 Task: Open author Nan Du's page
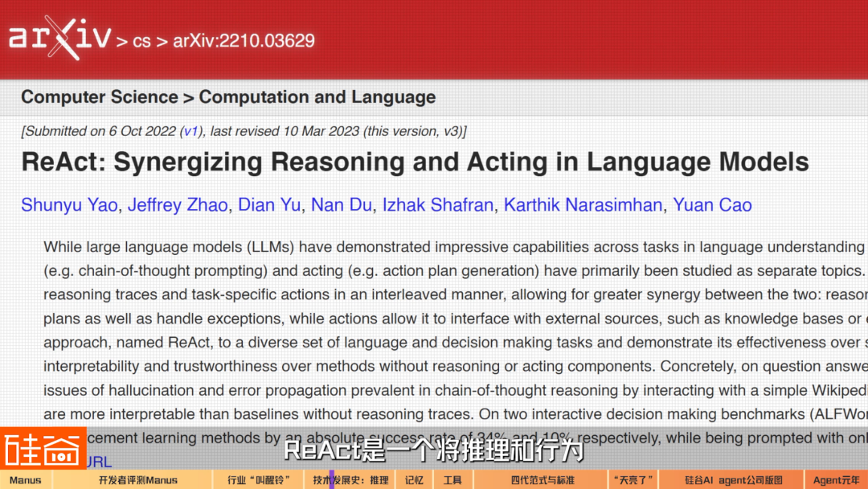341,205
